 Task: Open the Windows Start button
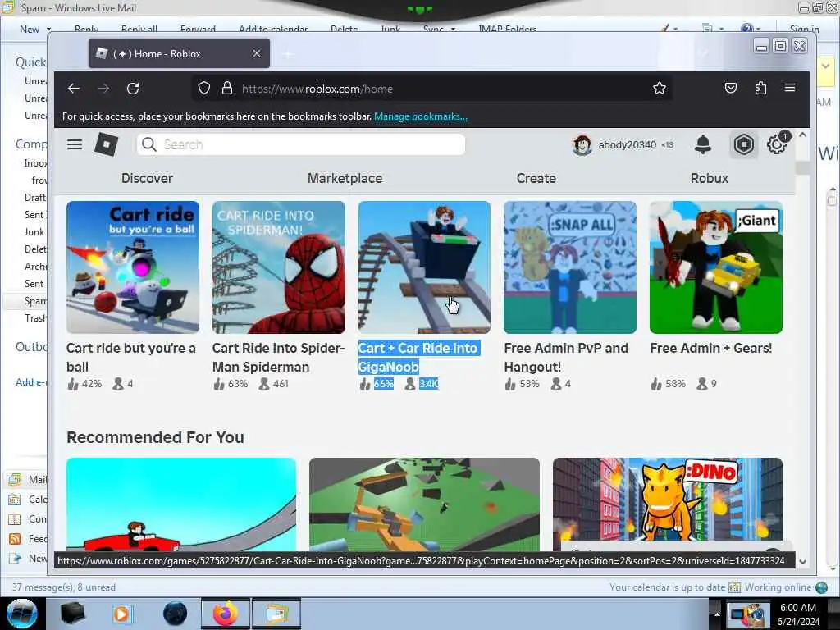tap(22, 614)
